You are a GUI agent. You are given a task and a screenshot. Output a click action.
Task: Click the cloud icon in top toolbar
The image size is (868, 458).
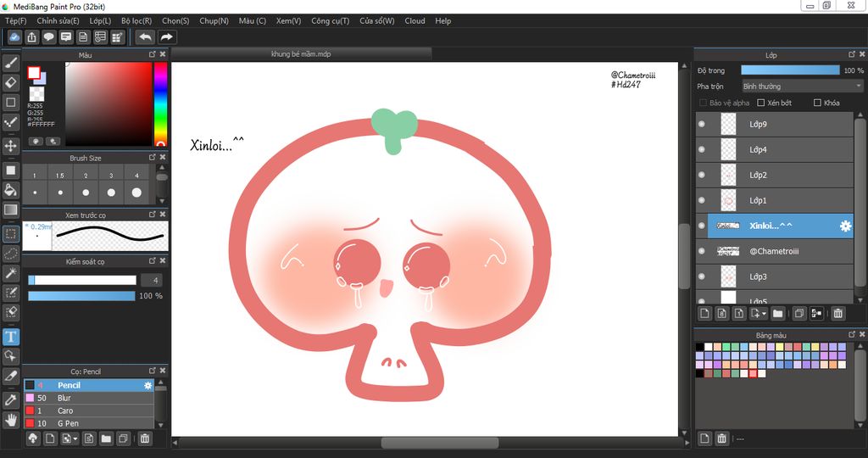click(14, 37)
